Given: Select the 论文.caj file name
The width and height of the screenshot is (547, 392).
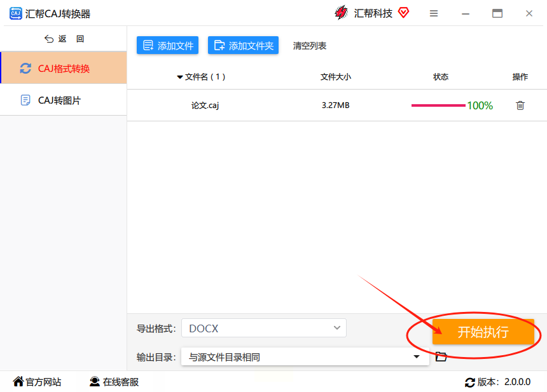Looking at the screenshot, I should pyautogui.click(x=205, y=105).
